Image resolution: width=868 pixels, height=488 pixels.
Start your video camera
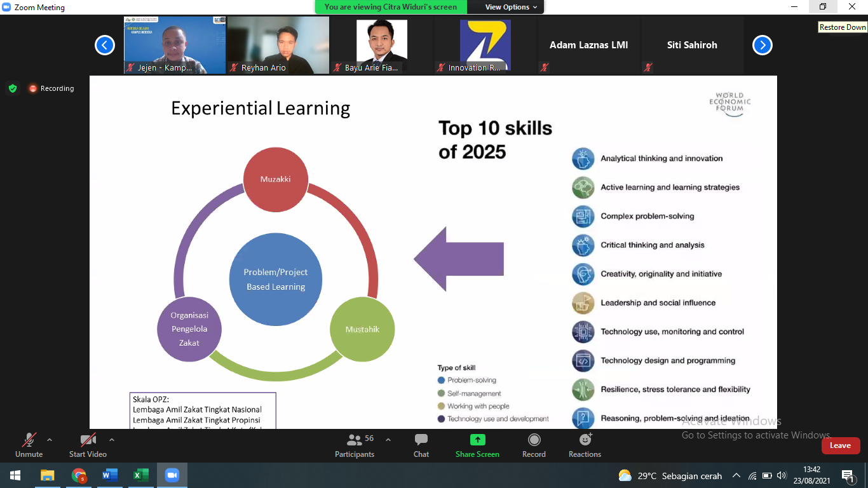(88, 446)
